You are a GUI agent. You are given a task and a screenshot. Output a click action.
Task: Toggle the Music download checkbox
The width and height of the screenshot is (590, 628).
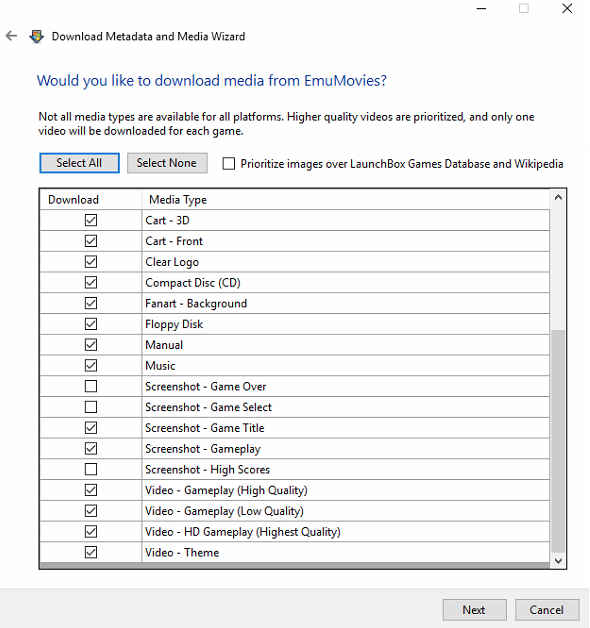(91, 366)
